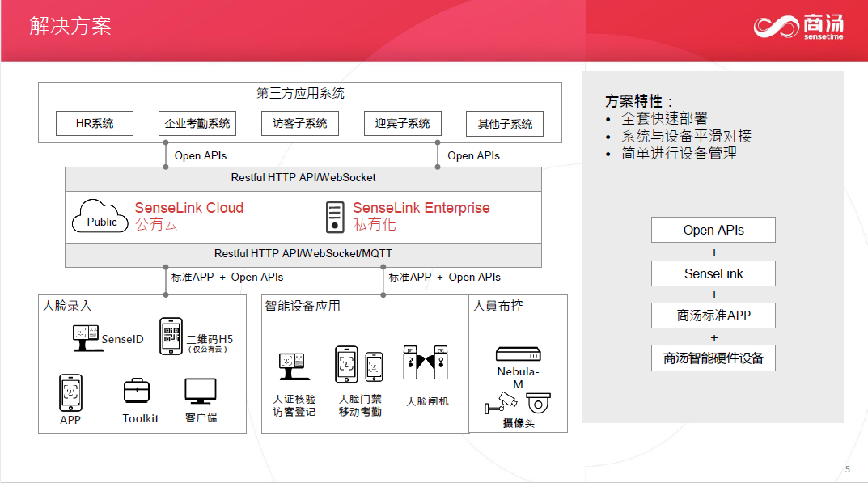
Task: Select the bullet surveillance camera icon
Action: 501,402
